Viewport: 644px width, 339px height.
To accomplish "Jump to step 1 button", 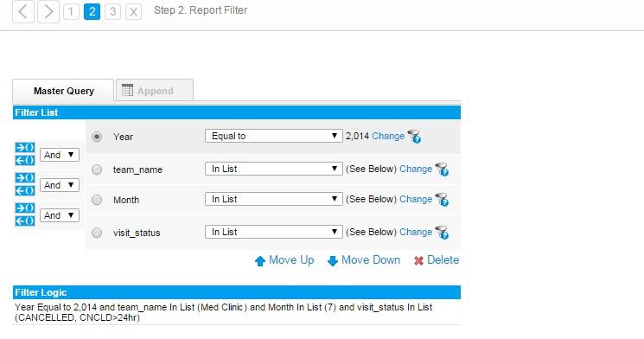I will tap(71, 11).
